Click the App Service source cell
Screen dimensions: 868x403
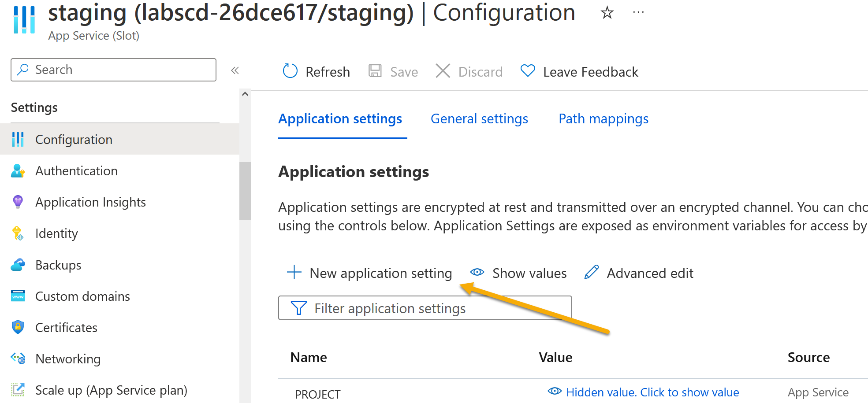(x=818, y=392)
